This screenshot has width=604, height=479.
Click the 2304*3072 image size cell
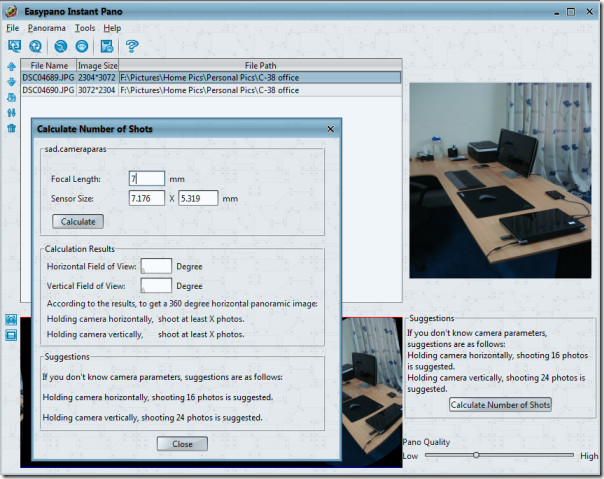pos(97,77)
